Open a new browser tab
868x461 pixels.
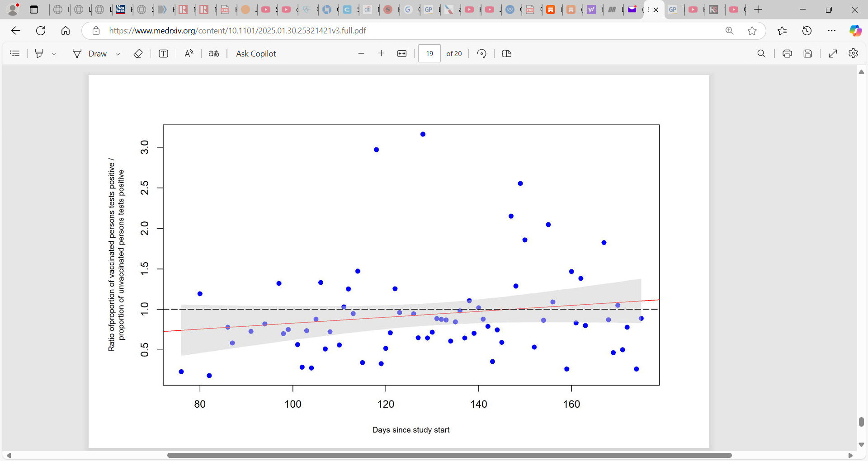(x=758, y=9)
